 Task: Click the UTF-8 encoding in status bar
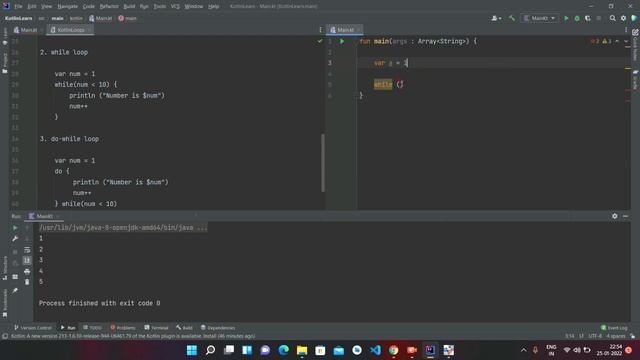(x=595, y=336)
